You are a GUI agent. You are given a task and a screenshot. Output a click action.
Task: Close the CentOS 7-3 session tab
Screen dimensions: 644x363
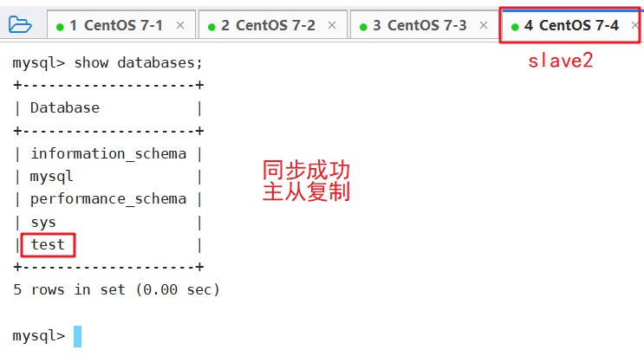coord(484,25)
